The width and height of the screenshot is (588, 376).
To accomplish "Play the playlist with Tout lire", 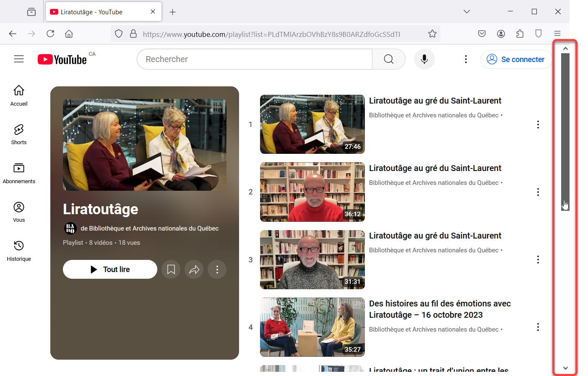I will (x=110, y=270).
